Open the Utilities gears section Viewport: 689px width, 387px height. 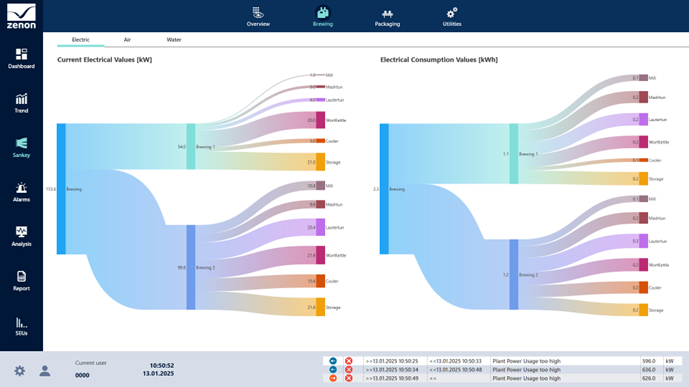point(452,17)
